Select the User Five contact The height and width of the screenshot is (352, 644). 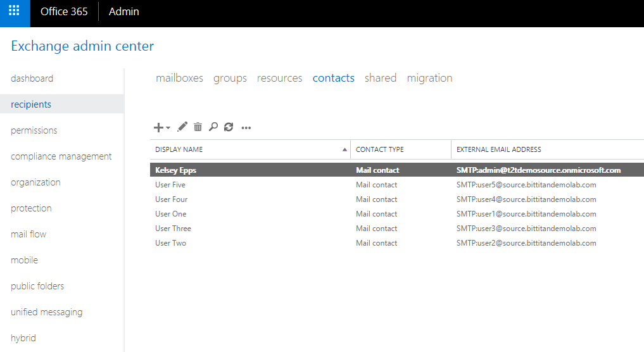[170, 185]
